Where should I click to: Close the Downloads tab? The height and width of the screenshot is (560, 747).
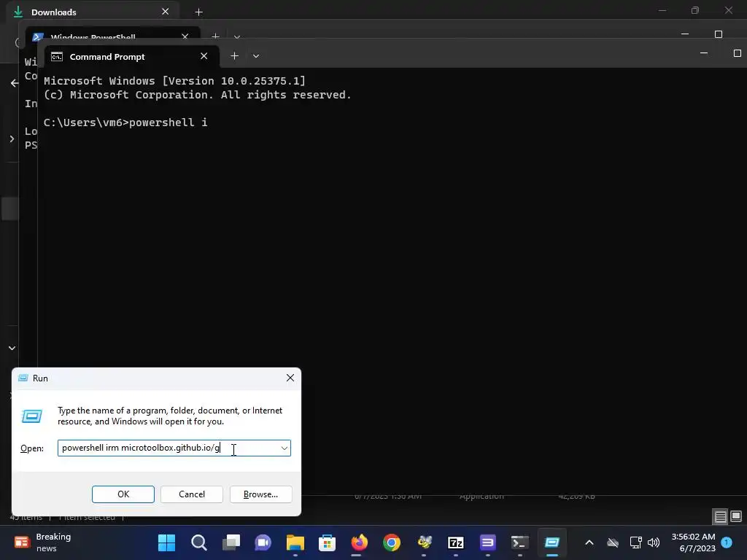pos(165,12)
